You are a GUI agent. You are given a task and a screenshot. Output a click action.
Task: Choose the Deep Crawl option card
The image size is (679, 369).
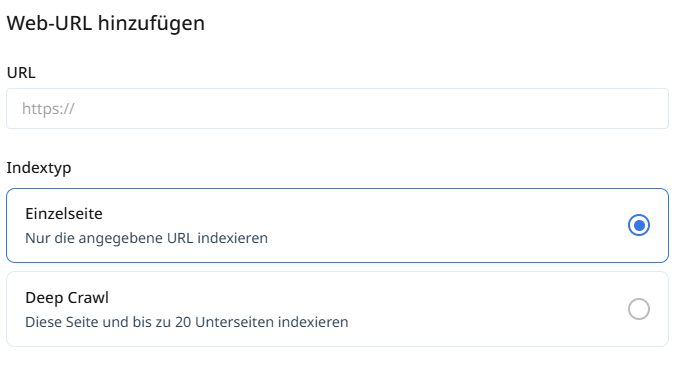coord(337,309)
